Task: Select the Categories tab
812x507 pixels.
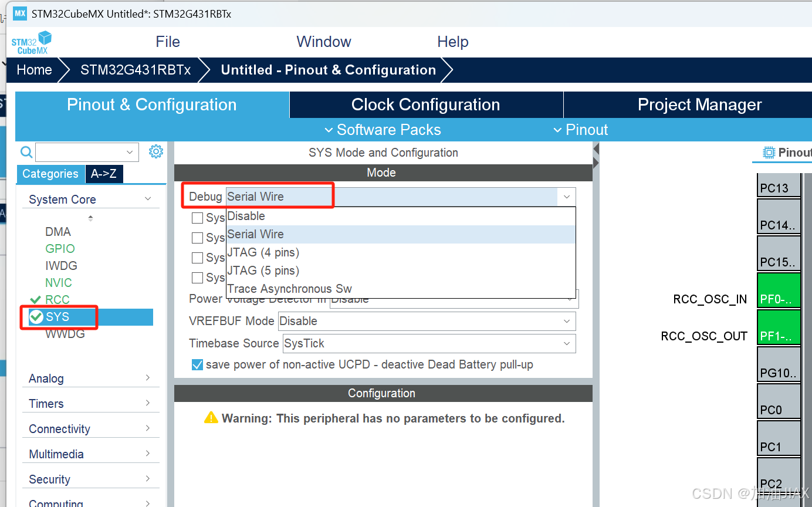Action: coord(50,174)
